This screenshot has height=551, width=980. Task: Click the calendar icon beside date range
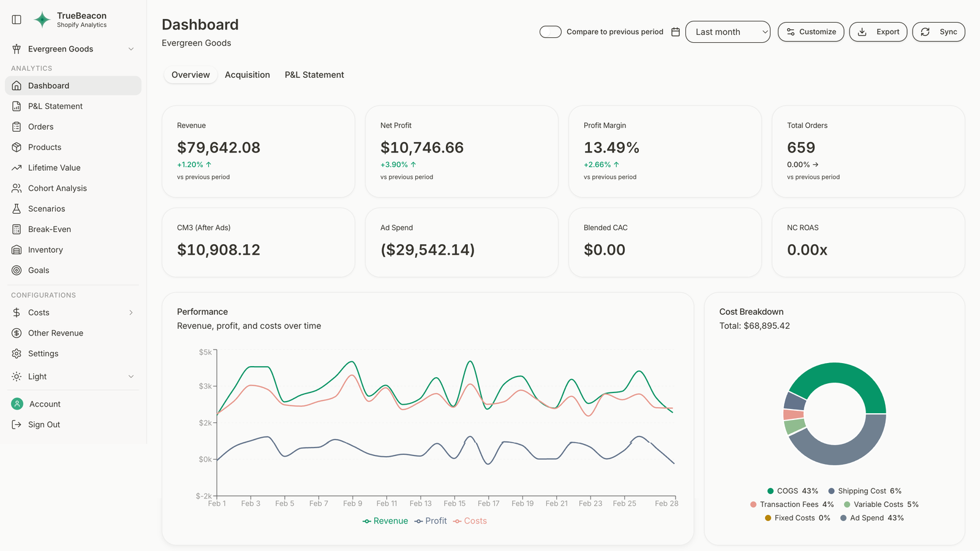tap(676, 32)
